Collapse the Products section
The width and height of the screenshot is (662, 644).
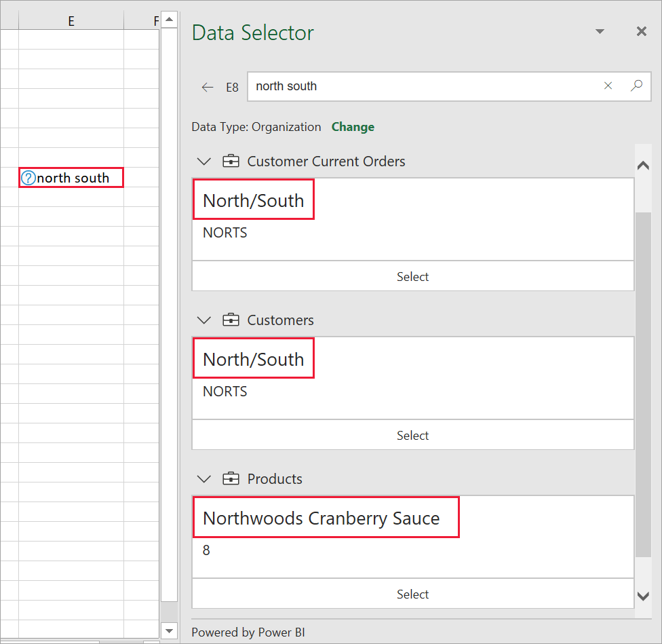203,478
